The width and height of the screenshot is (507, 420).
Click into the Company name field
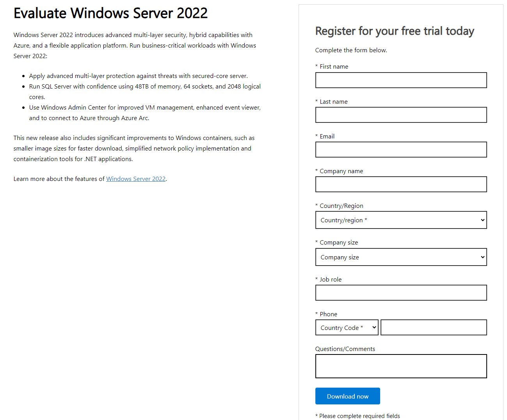coord(401,184)
